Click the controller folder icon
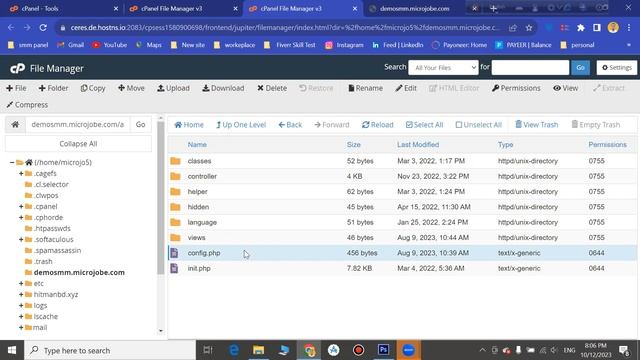The image size is (640, 360). tap(176, 176)
